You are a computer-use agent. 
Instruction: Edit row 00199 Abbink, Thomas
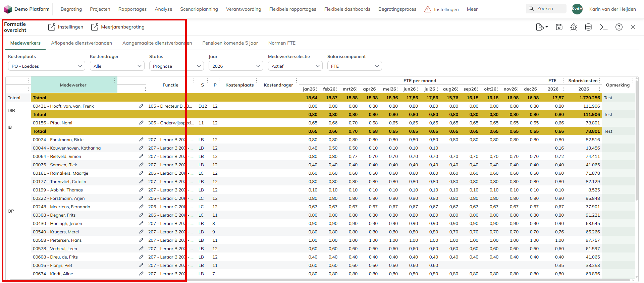tap(141, 190)
